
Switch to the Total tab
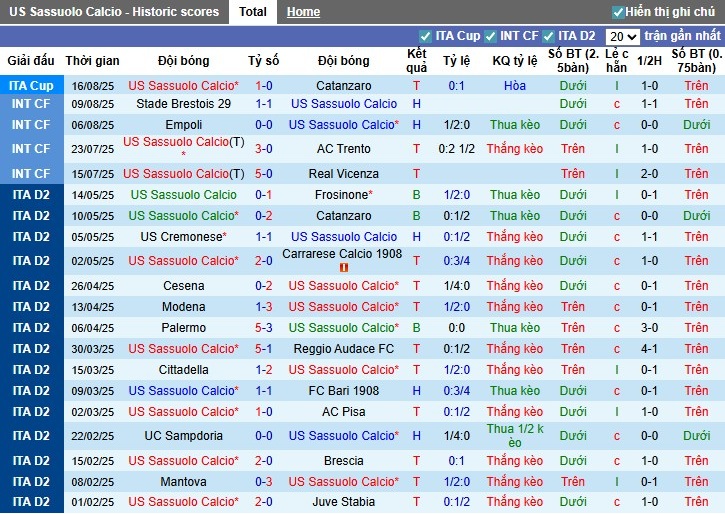tap(253, 12)
